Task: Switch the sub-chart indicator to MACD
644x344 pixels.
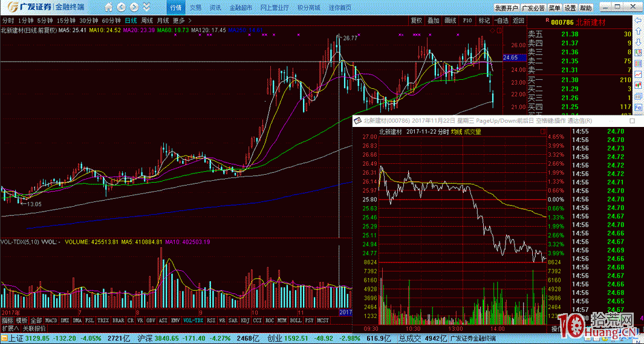Action: [x=51, y=320]
